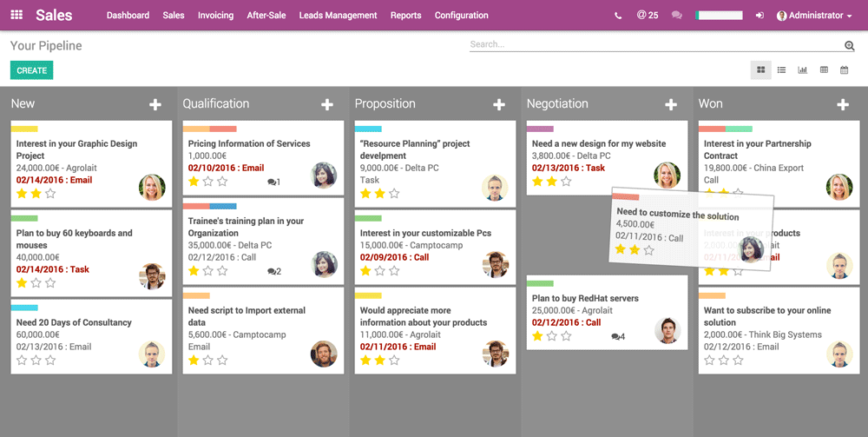The height and width of the screenshot is (437, 868).
Task: Switch to pivot table view
Action: 823,70
